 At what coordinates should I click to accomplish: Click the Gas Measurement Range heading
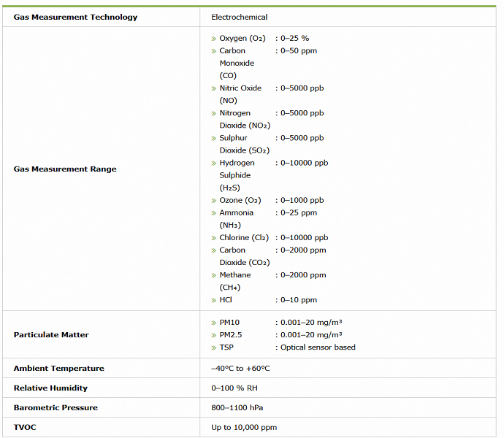click(x=65, y=169)
